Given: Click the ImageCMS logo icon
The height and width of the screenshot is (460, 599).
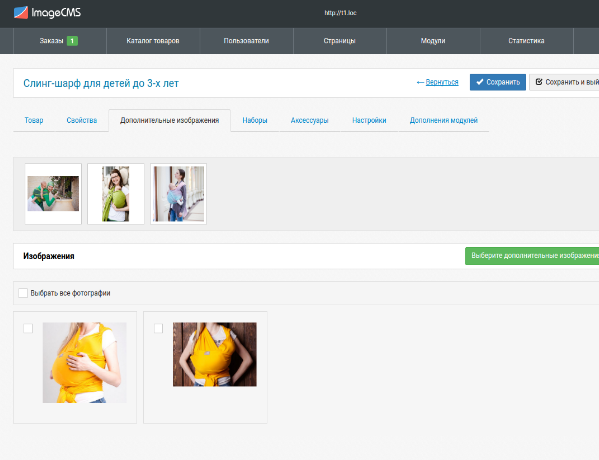Looking at the screenshot, I should tap(21, 13).
